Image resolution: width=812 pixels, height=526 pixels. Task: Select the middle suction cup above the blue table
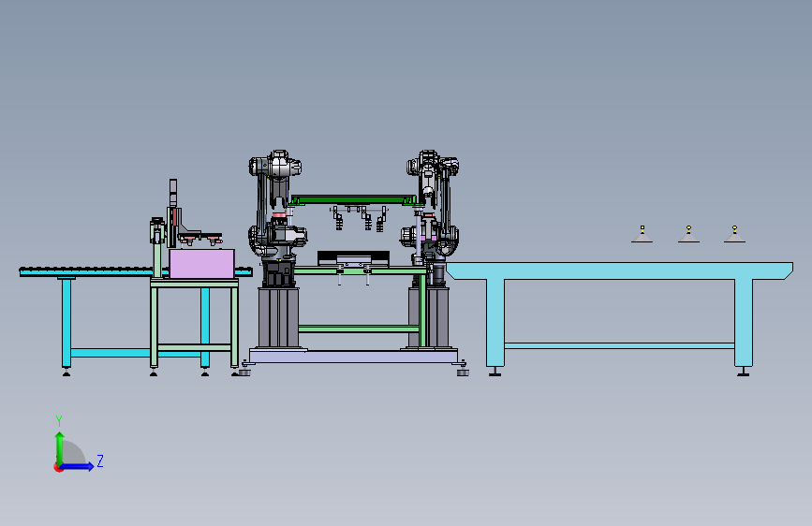click(x=688, y=235)
